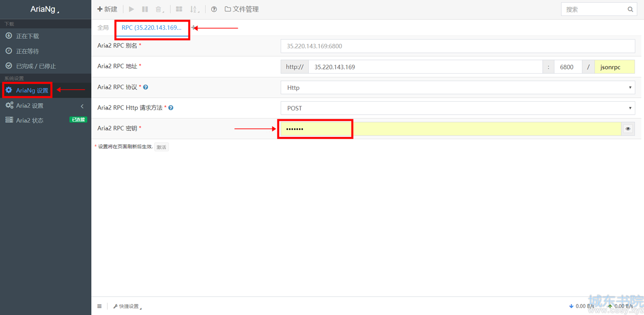Select the RPC (35.220.143.169... tab
Image resolution: width=644 pixels, height=315 pixels.
point(152,28)
